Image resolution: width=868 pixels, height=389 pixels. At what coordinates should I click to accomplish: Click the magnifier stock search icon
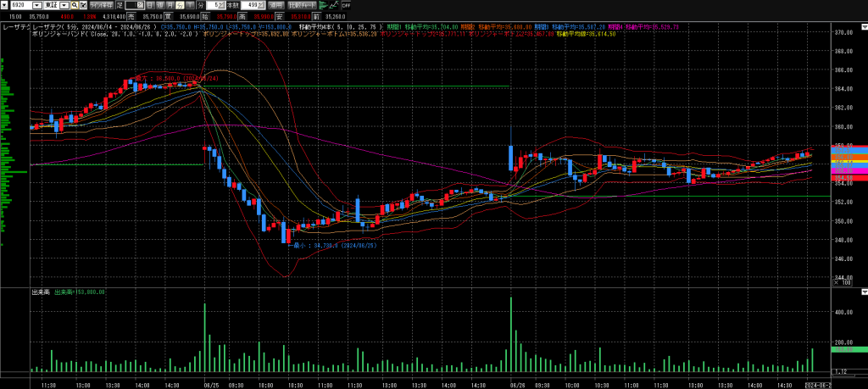pyautogui.click(x=75, y=5)
